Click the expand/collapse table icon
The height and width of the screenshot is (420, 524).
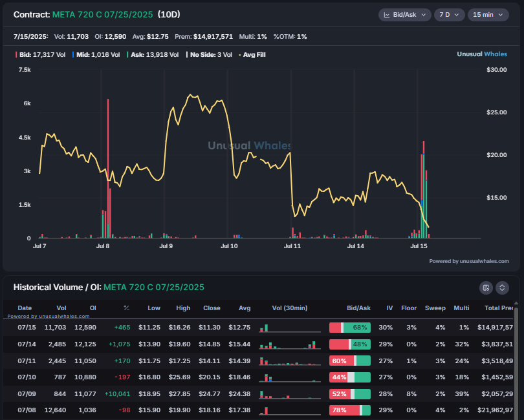tap(502, 288)
